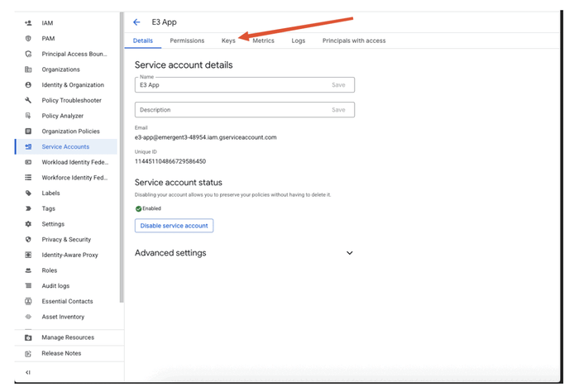
Task: Click the Workload Identity Federation icon
Action: tap(28, 162)
